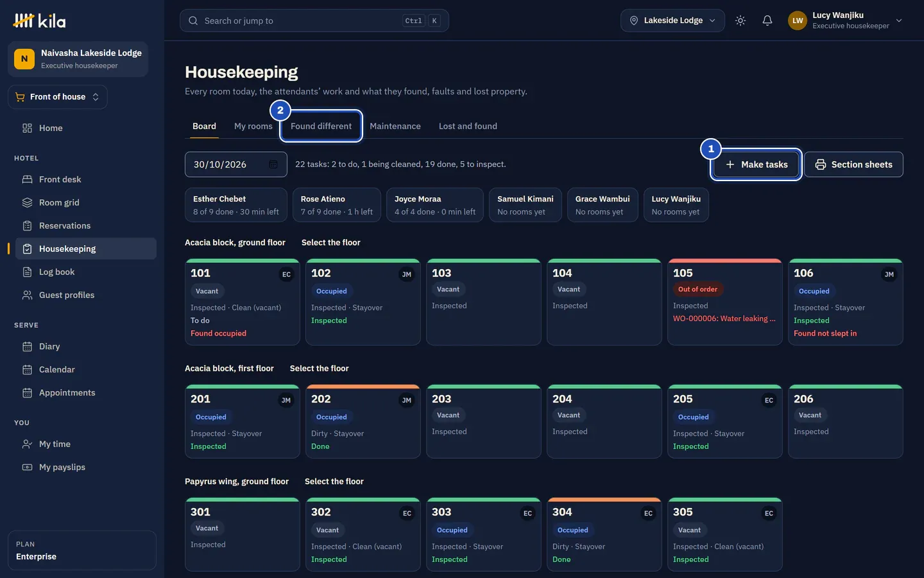Image resolution: width=924 pixels, height=578 pixels.
Task: Open Log book page
Action: 85,272
